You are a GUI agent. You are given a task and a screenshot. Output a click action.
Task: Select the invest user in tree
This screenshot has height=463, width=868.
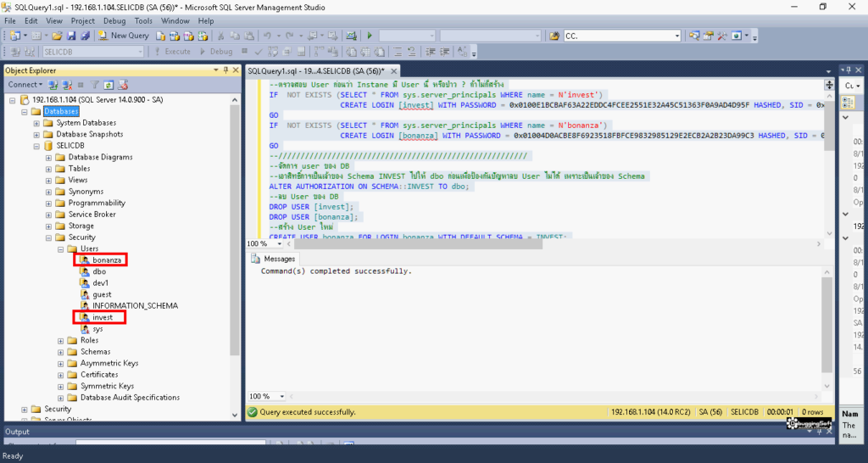[x=103, y=317]
